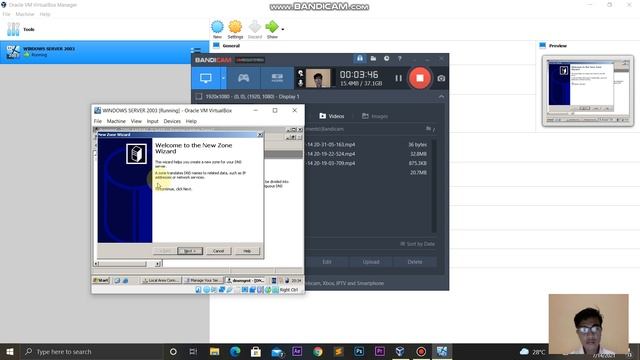
Task: Open Microsoft Edge from the Windows taskbar
Action: coord(235,351)
